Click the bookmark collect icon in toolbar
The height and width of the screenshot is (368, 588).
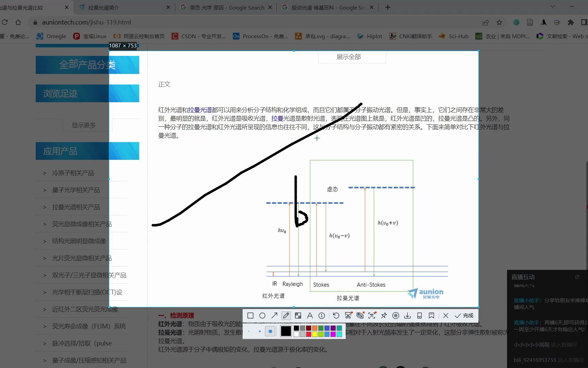431,316
